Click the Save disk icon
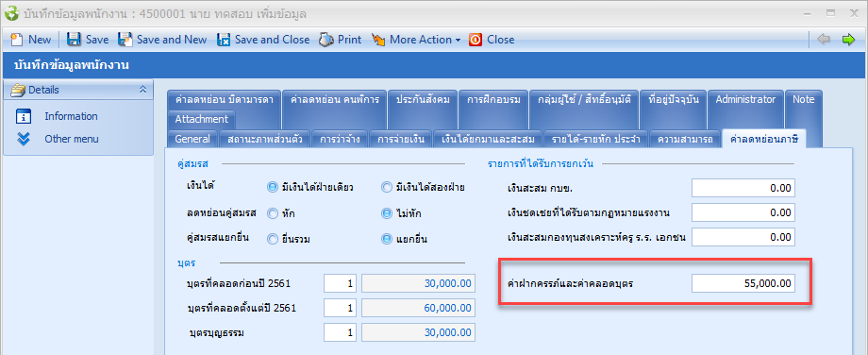Image resolution: width=868 pixels, height=355 pixels. click(75, 40)
